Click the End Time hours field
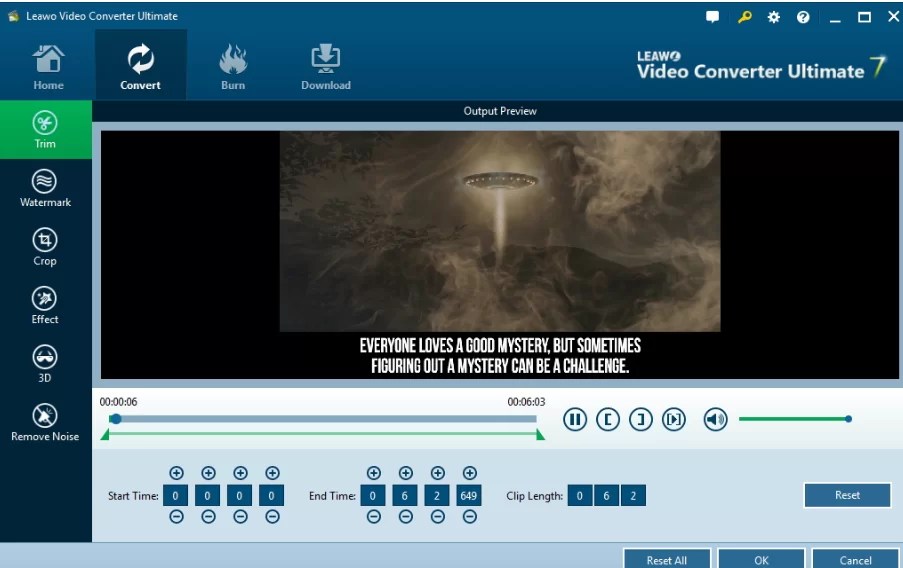This screenshot has width=903, height=568. [373, 495]
